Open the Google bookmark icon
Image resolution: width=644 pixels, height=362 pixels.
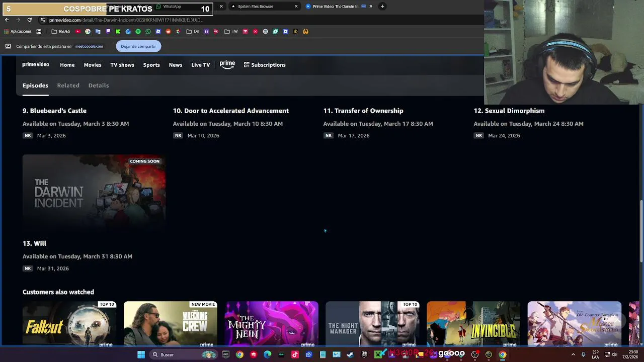click(88, 31)
